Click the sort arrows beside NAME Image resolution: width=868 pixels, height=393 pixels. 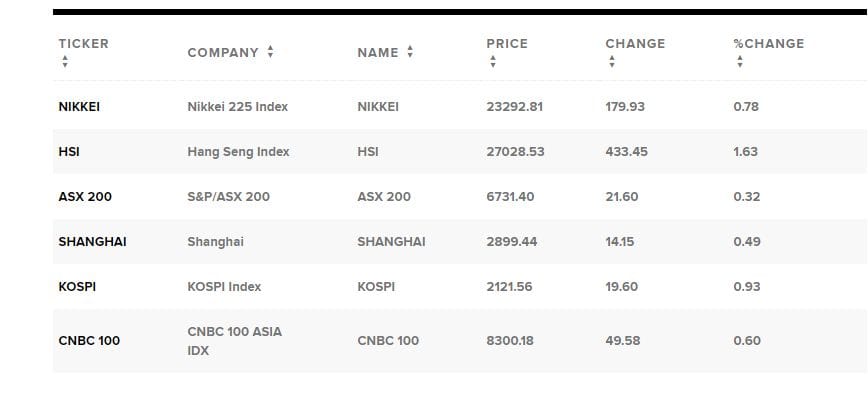[x=410, y=52]
